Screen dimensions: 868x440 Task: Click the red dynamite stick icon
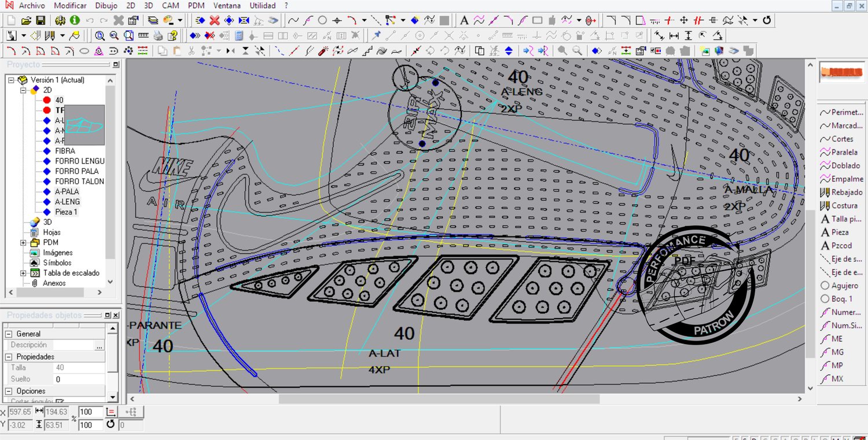click(323, 51)
